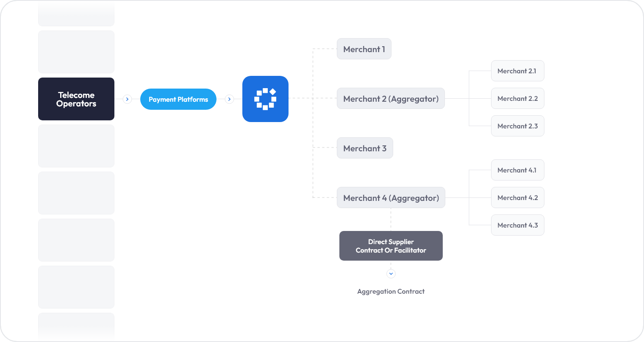Click the Payment Platforms pill
The image size is (644, 342).
tap(178, 99)
